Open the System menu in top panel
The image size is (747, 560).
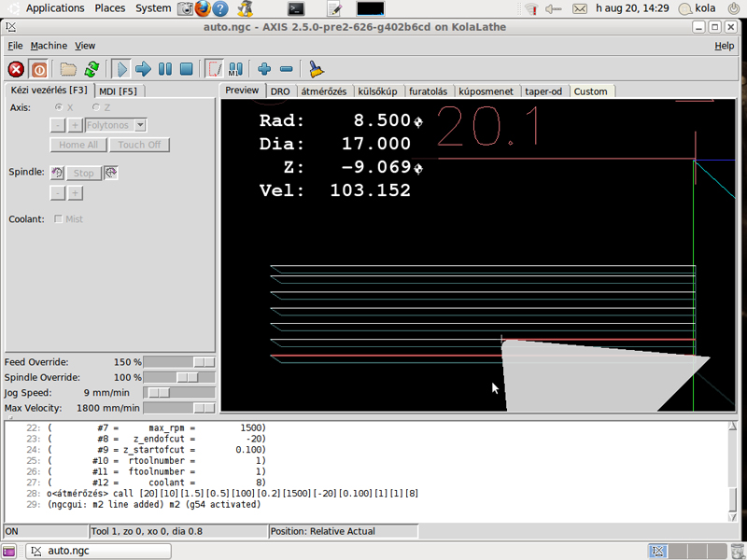(x=152, y=8)
